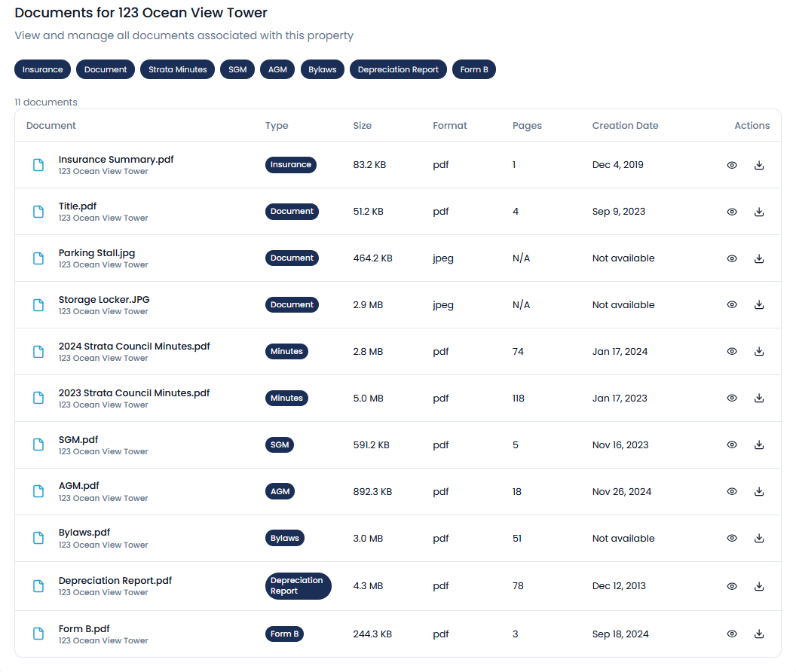The width and height of the screenshot is (796, 672).
Task: Preview SGM.pdf using the eye icon
Action: coord(732,444)
